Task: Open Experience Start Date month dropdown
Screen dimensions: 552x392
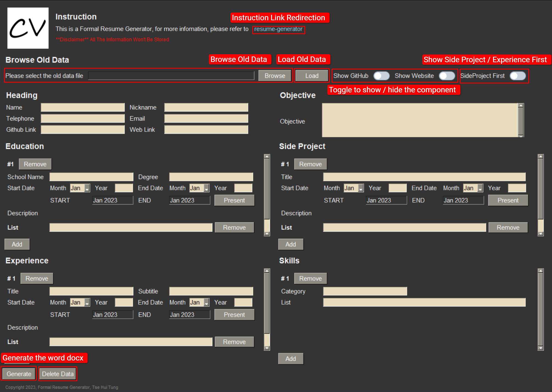Action: [87, 303]
